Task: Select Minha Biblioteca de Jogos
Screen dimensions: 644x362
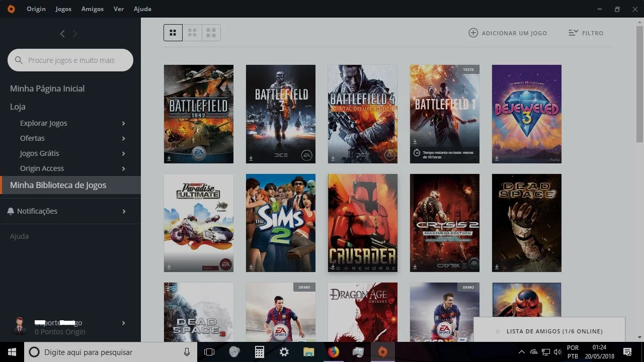Action: click(x=70, y=185)
